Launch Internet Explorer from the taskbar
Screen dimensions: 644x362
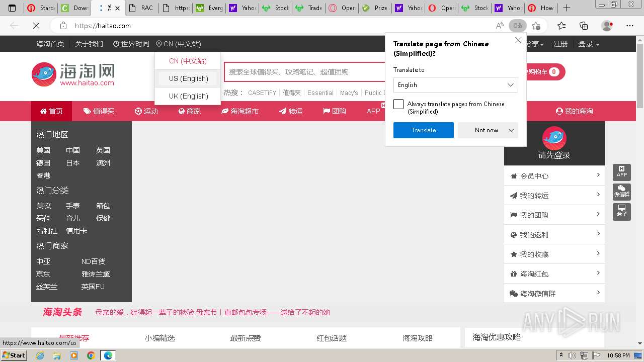(40, 355)
